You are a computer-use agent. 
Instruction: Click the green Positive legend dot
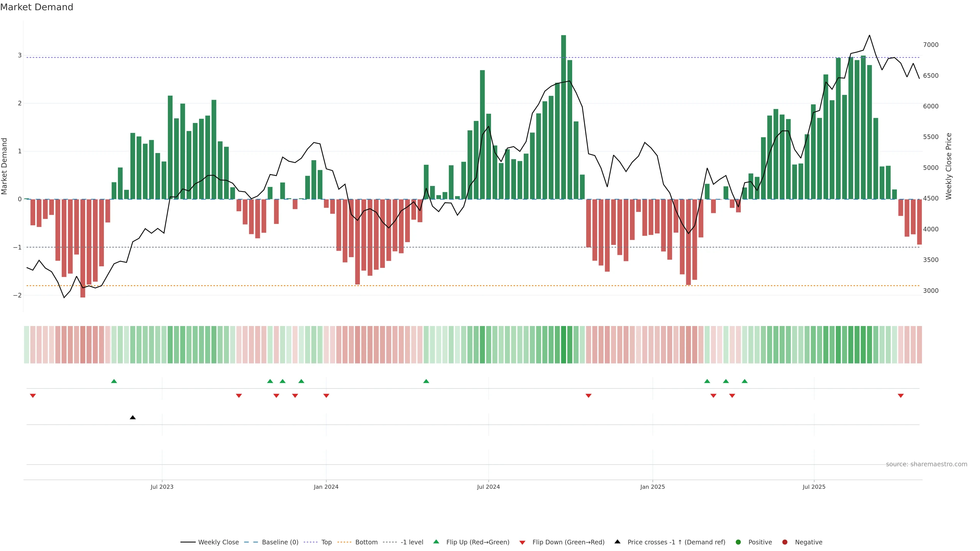click(x=738, y=542)
